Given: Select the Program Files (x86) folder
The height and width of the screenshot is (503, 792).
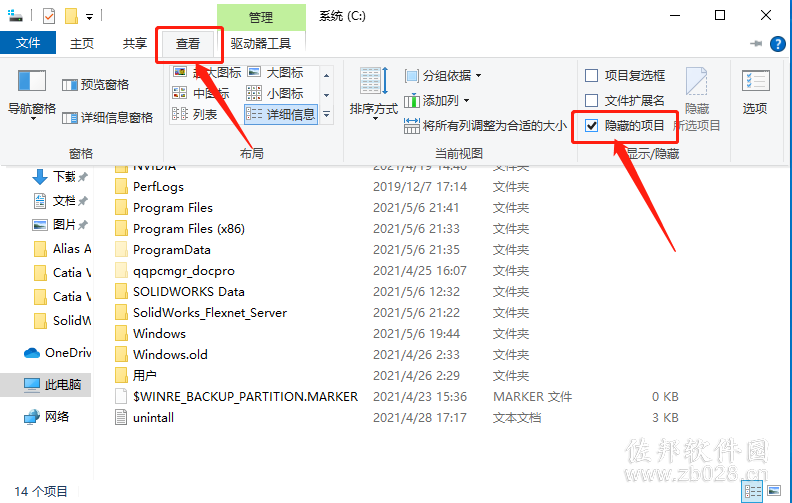Looking at the screenshot, I should pyautogui.click(x=189, y=229).
